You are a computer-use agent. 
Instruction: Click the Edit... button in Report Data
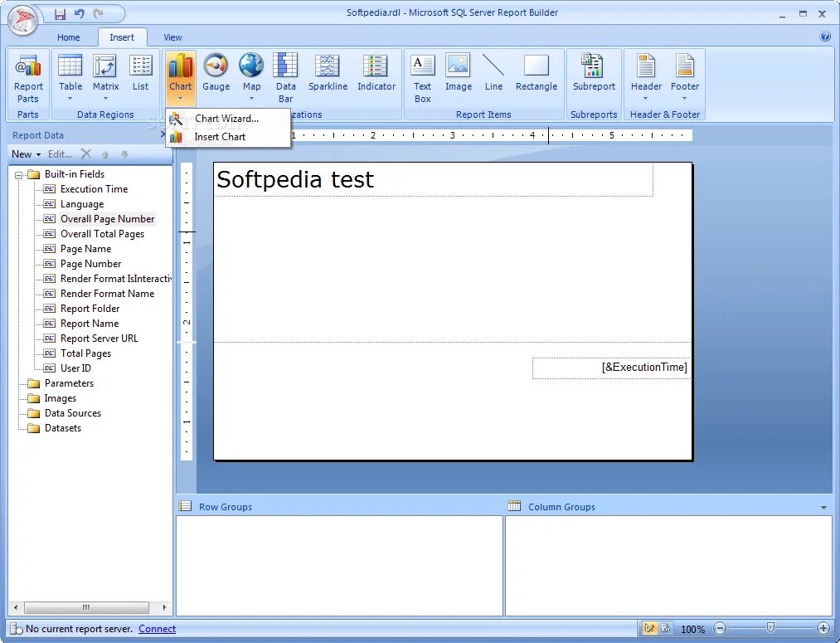(60, 154)
